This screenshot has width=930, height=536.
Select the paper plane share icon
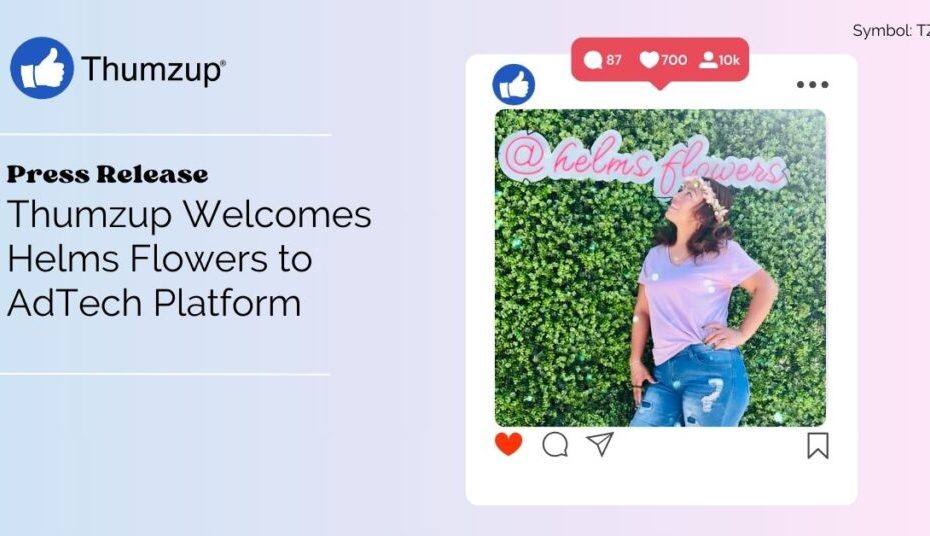click(600, 444)
